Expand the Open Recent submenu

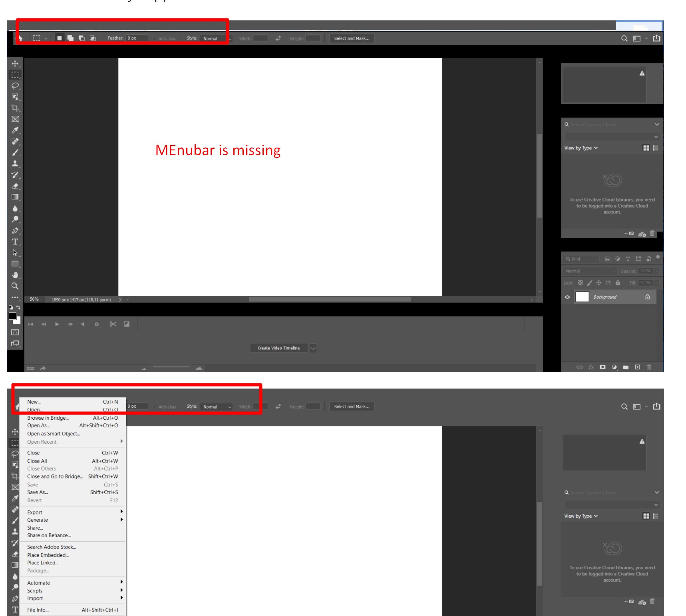pos(74,442)
